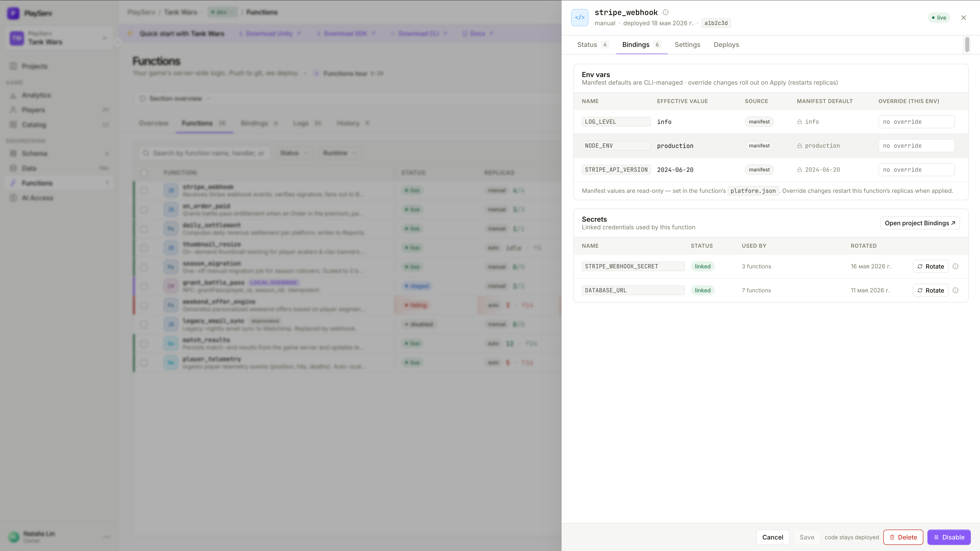
Task: Open project Bindings link
Action: click(x=920, y=223)
